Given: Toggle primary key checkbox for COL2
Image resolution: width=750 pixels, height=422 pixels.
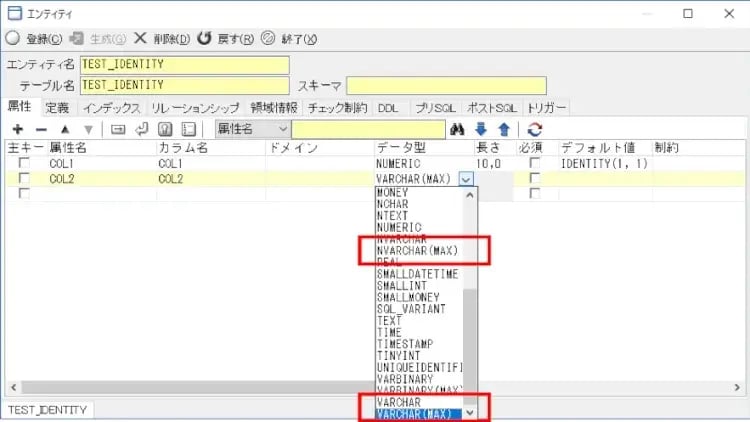Looking at the screenshot, I should [x=22, y=178].
